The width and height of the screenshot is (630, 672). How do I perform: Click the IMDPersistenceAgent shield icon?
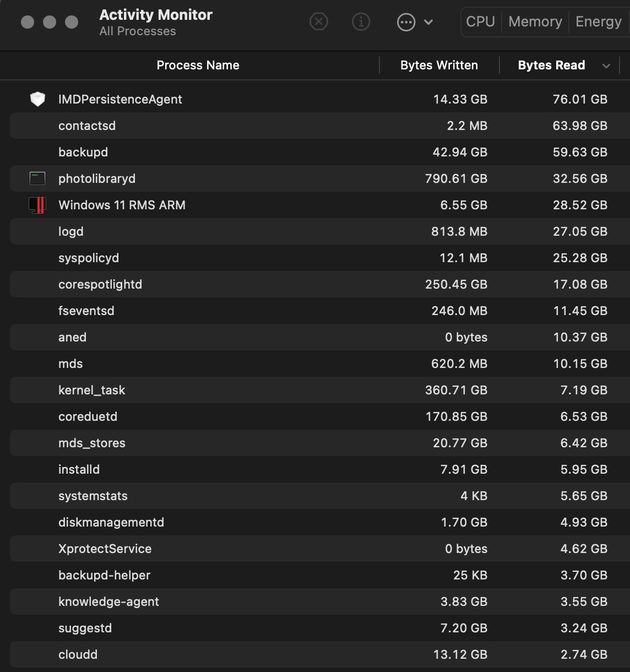point(37,99)
